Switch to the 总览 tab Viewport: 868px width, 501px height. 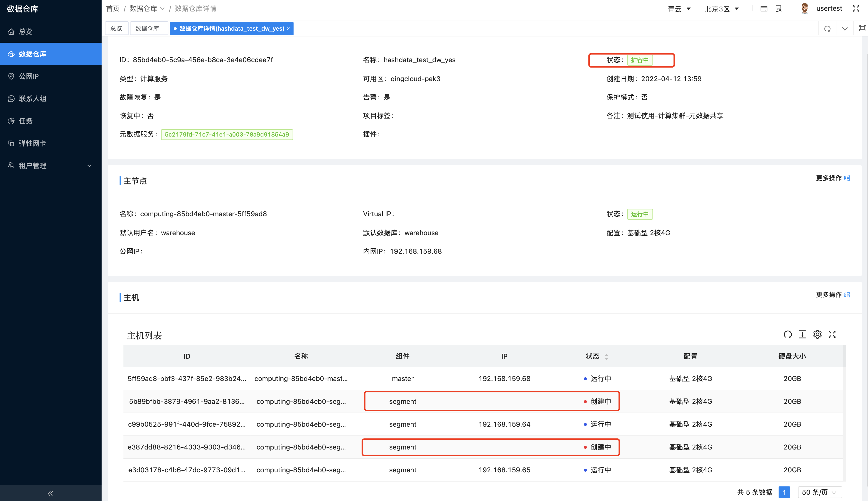click(x=116, y=28)
